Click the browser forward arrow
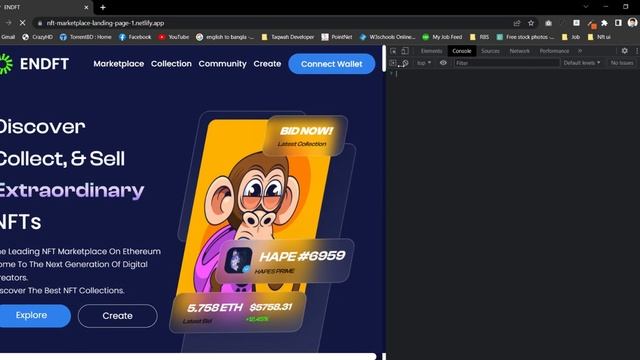Viewport: 640px width, 360px height. tap(8, 23)
